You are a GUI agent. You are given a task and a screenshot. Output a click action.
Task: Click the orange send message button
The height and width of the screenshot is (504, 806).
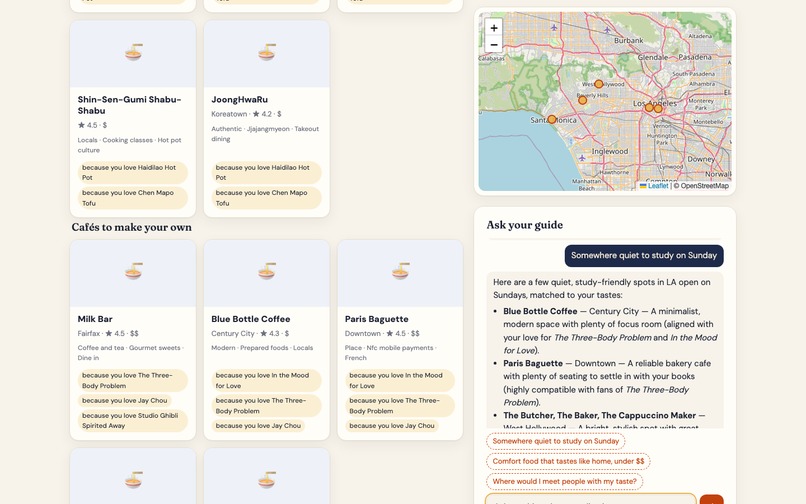point(711,500)
